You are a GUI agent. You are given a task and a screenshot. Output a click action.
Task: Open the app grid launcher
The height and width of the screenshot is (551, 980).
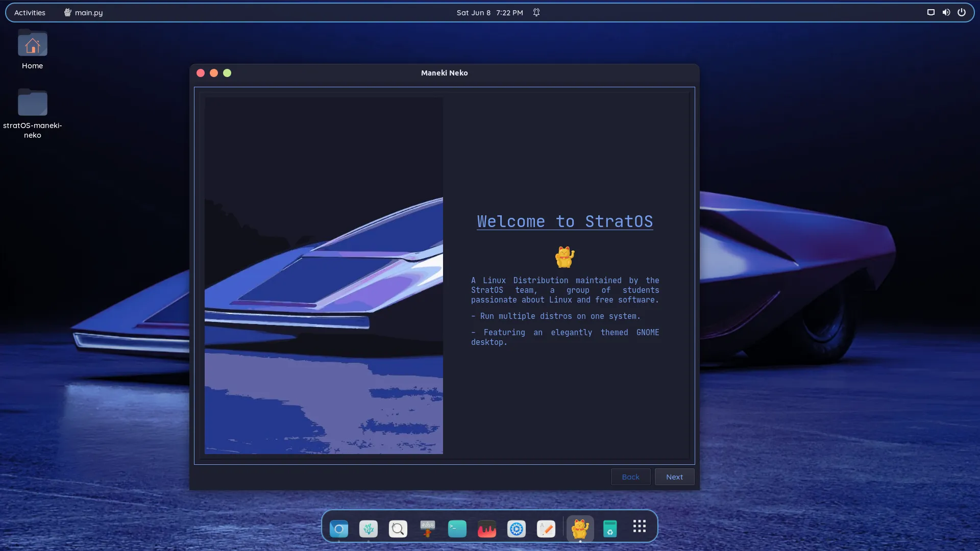coord(639,526)
